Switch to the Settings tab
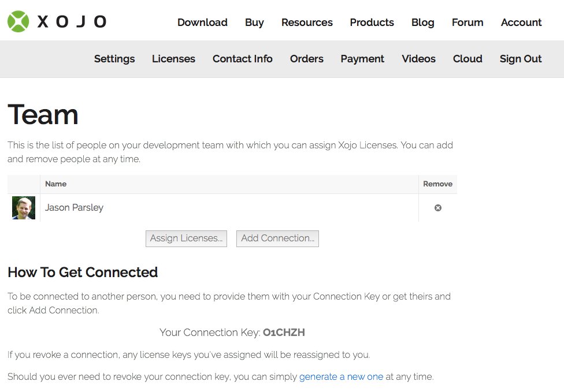The width and height of the screenshot is (564, 392). click(x=114, y=58)
